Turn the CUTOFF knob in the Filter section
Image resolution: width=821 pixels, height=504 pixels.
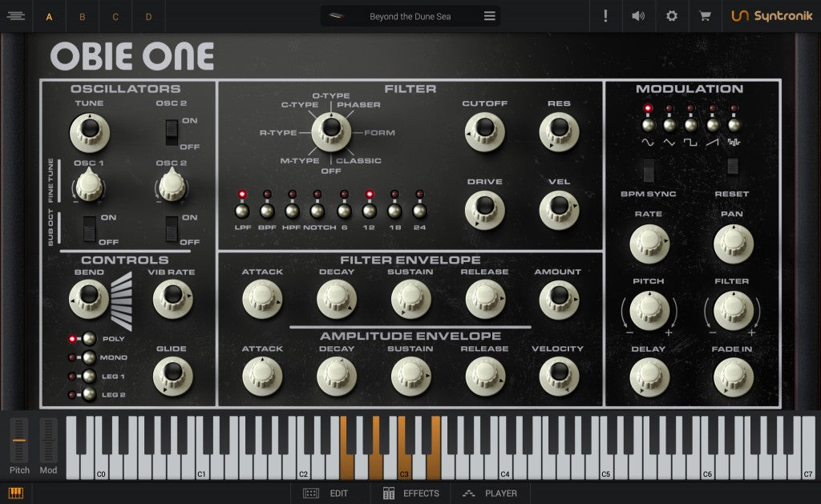pos(486,131)
